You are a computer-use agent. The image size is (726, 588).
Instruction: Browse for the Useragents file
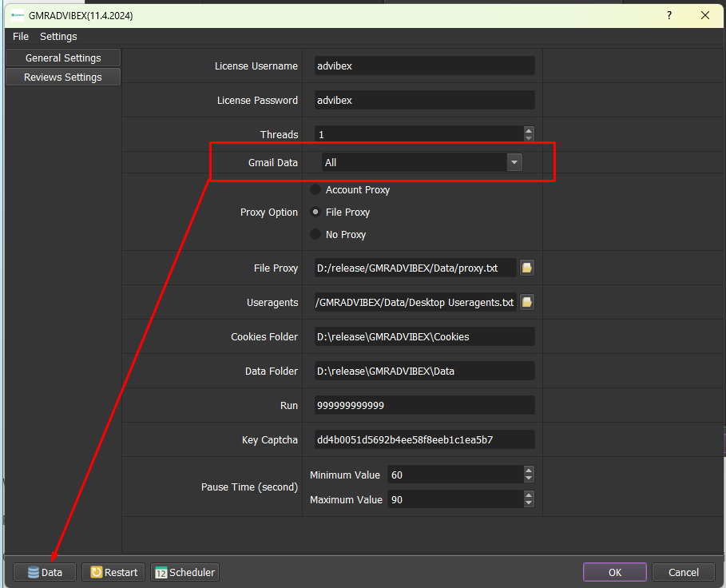(x=527, y=303)
